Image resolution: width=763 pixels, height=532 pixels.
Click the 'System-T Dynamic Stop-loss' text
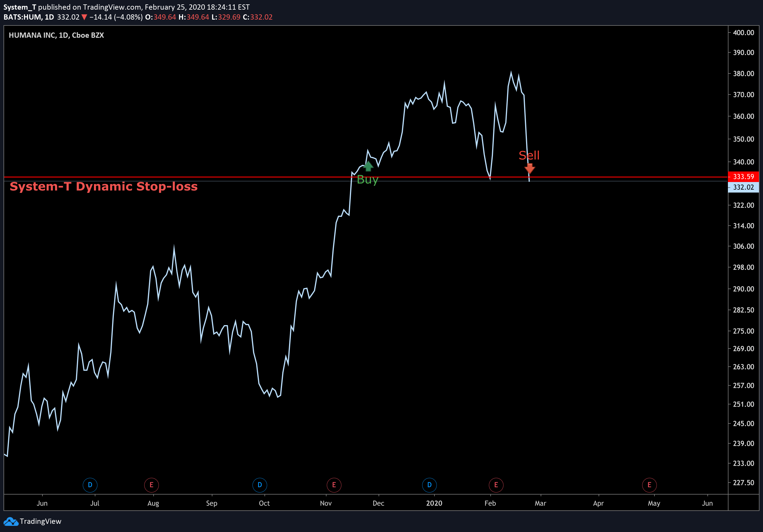tap(104, 186)
